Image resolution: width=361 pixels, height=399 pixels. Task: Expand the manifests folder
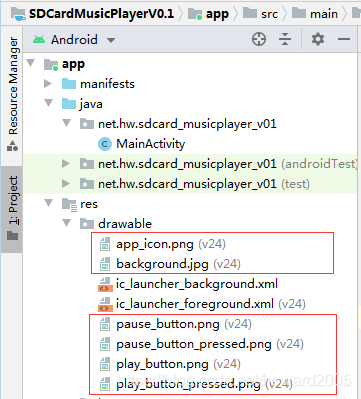[48, 83]
